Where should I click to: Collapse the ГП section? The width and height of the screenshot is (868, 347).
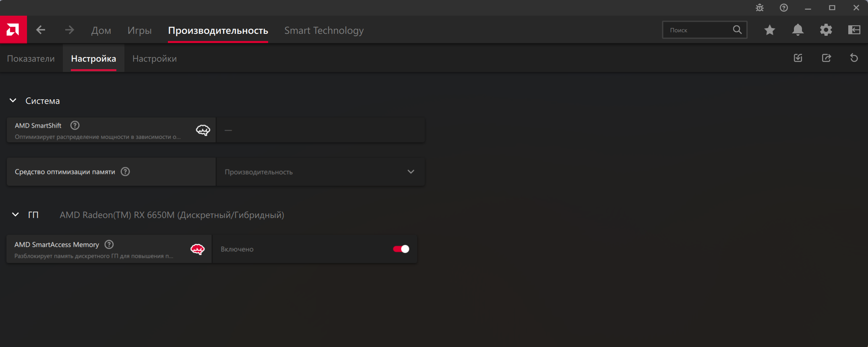pos(15,215)
